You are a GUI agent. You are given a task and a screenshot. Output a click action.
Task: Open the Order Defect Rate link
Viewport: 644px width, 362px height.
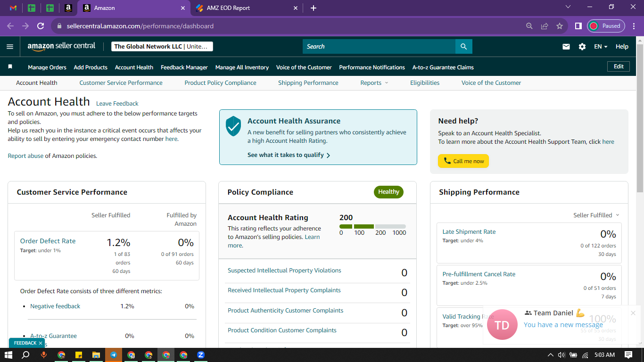48,241
